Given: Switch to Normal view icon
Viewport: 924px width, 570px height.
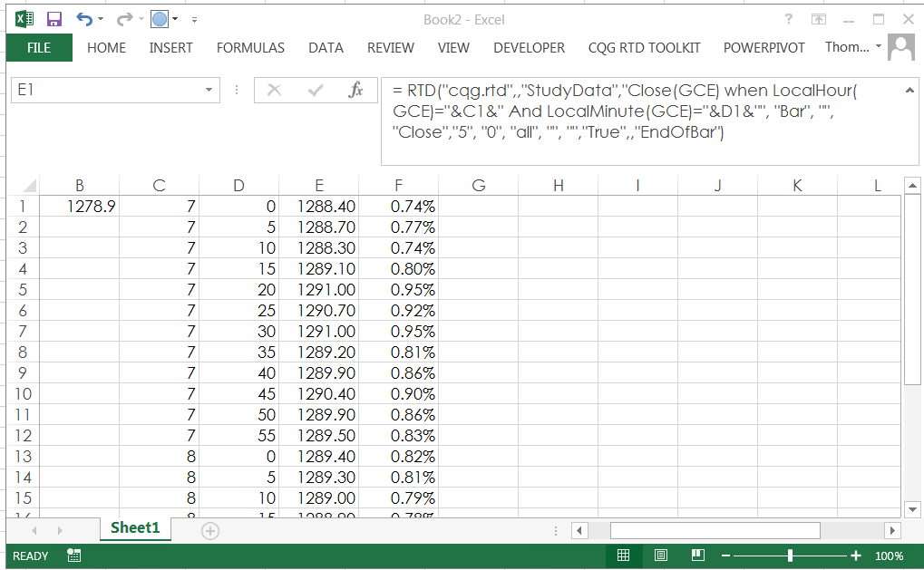Looking at the screenshot, I should coord(623,556).
